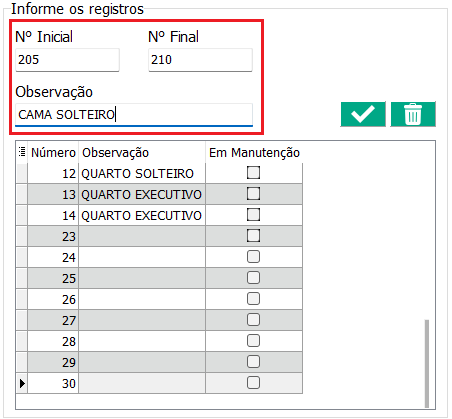Check Em Manutenção for room 13
This screenshot has height=419, width=452.
click(x=253, y=194)
